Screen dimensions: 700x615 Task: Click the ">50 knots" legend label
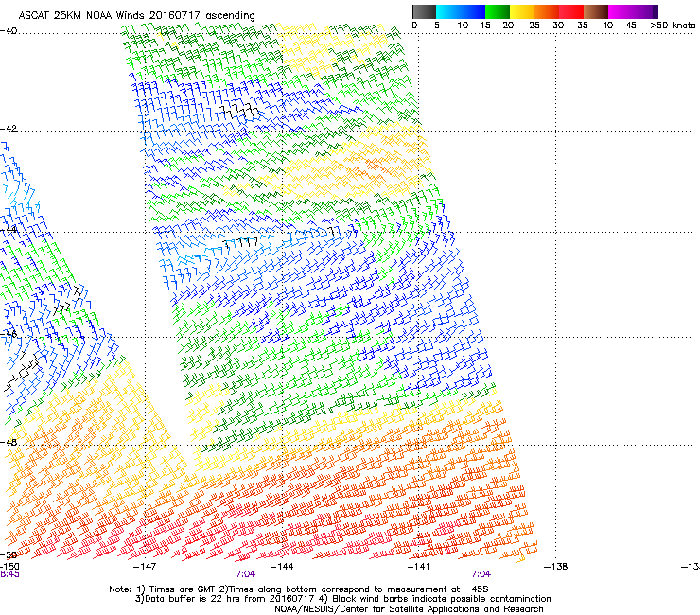[x=673, y=26]
